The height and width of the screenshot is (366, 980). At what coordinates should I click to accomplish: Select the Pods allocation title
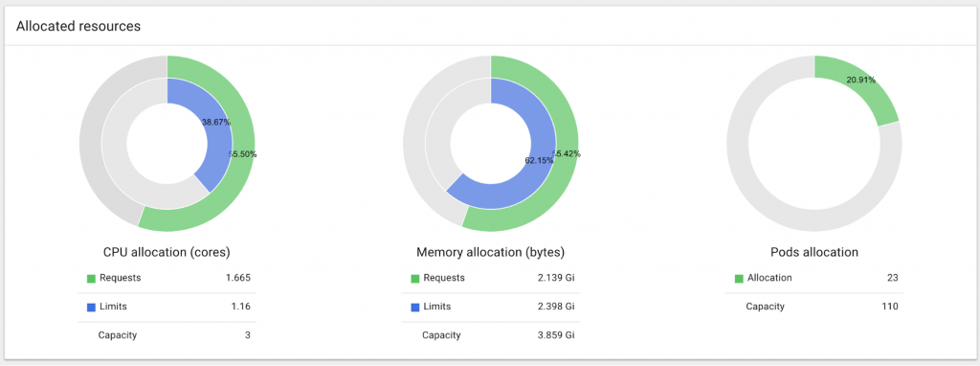click(x=814, y=253)
